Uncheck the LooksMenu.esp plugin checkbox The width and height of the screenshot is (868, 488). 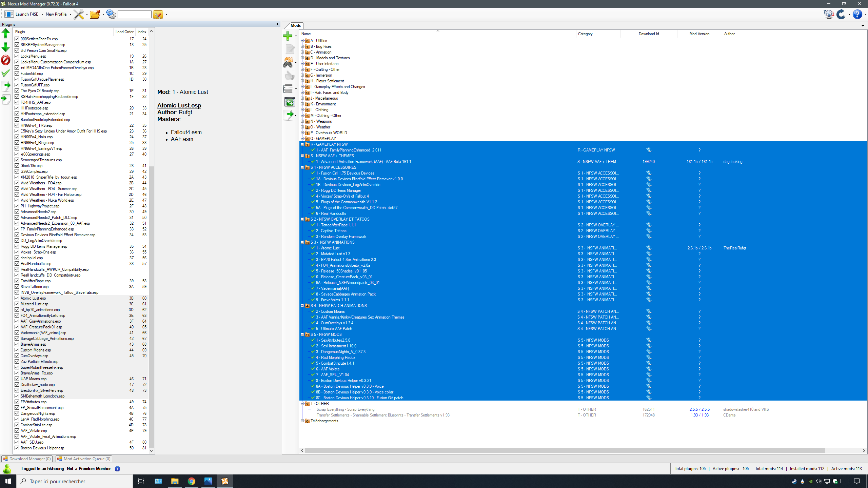17,56
